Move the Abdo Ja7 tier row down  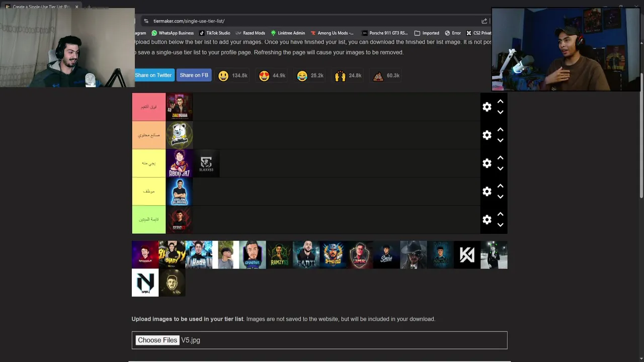tap(500, 168)
